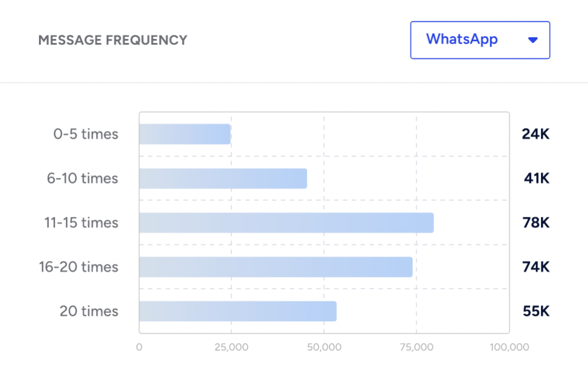Select the 0-5 times bar
This screenshot has height=389, width=588.
184,134
